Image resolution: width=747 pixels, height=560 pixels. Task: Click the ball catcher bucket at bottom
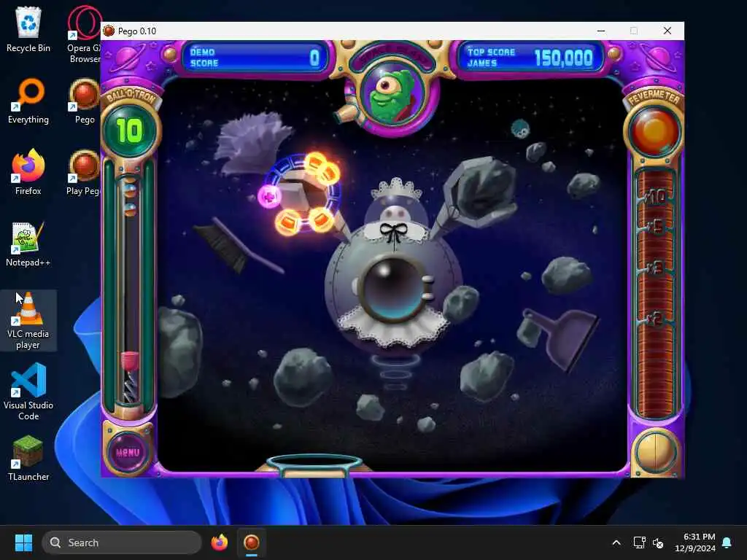coord(314,465)
